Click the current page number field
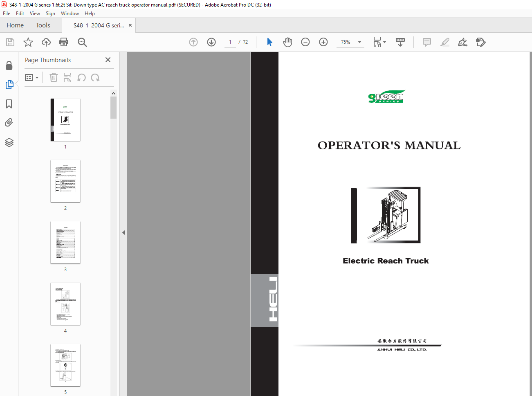 coord(230,42)
